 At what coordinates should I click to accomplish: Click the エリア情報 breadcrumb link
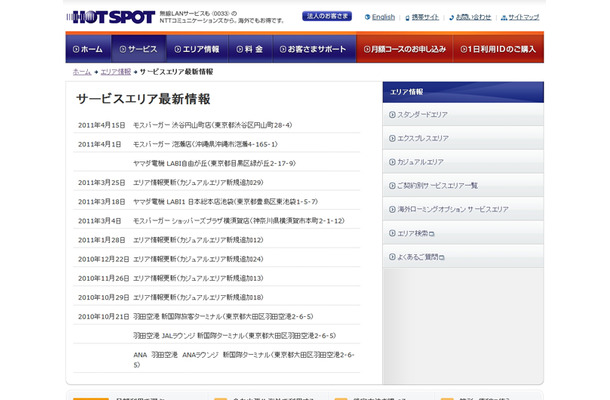(x=116, y=72)
